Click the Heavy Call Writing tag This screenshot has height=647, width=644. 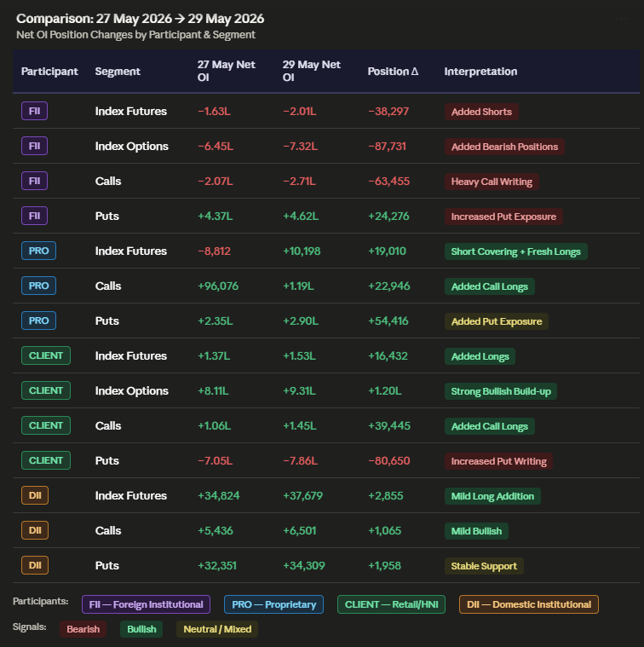[x=492, y=182]
